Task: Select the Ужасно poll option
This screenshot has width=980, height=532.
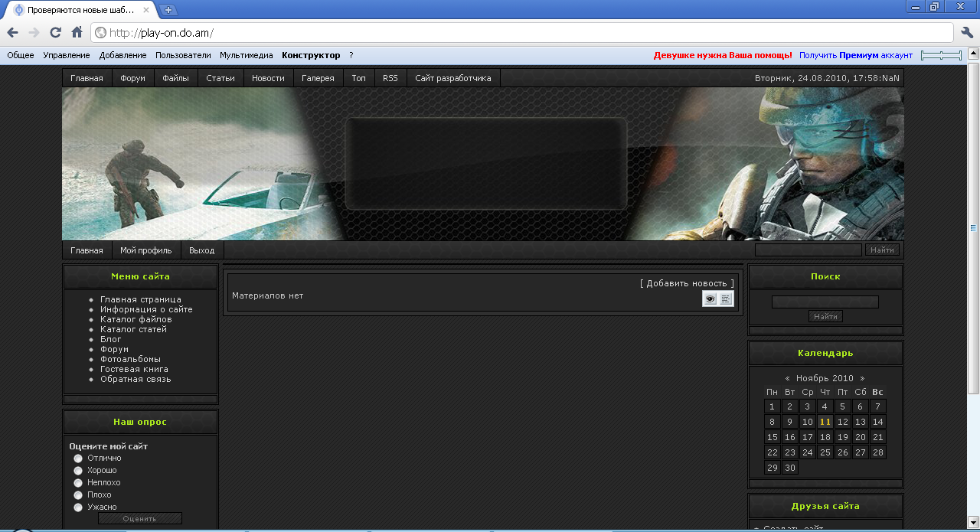Action: [x=78, y=508]
